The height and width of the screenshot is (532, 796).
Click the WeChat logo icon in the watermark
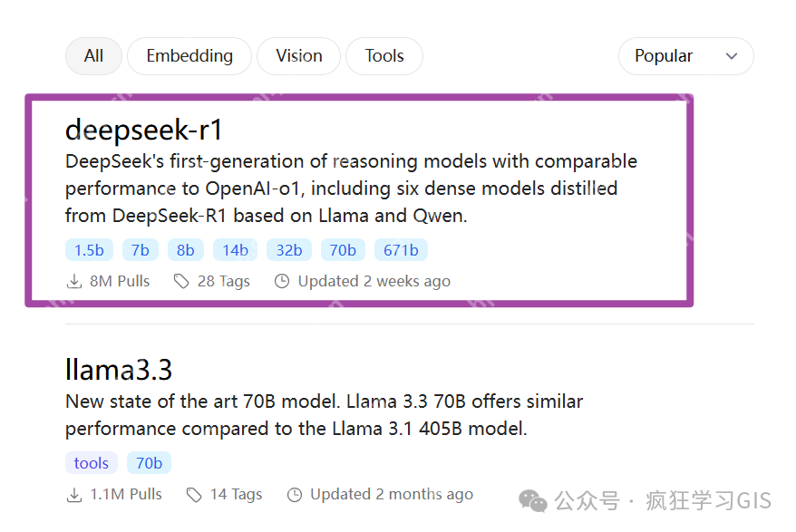click(x=532, y=500)
